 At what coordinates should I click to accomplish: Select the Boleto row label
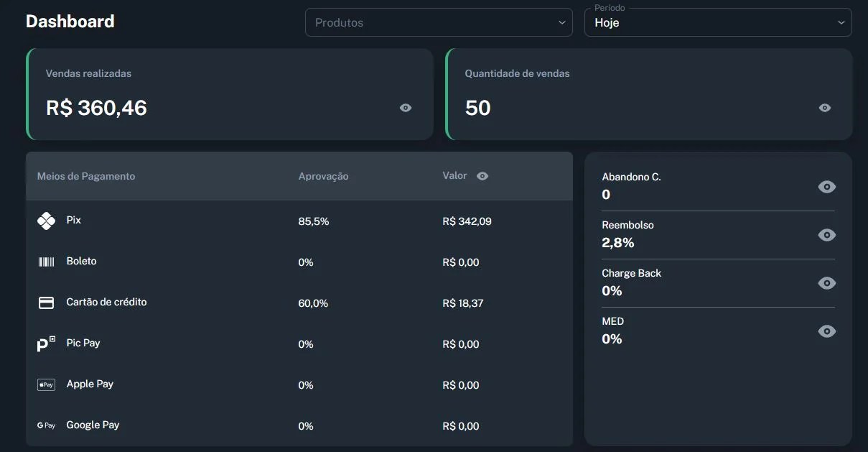point(81,261)
